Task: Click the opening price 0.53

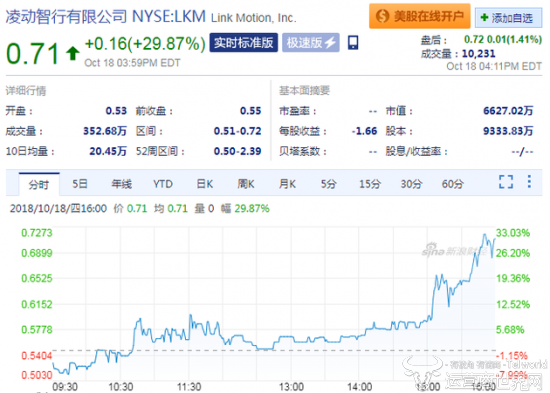Action: click(116, 111)
